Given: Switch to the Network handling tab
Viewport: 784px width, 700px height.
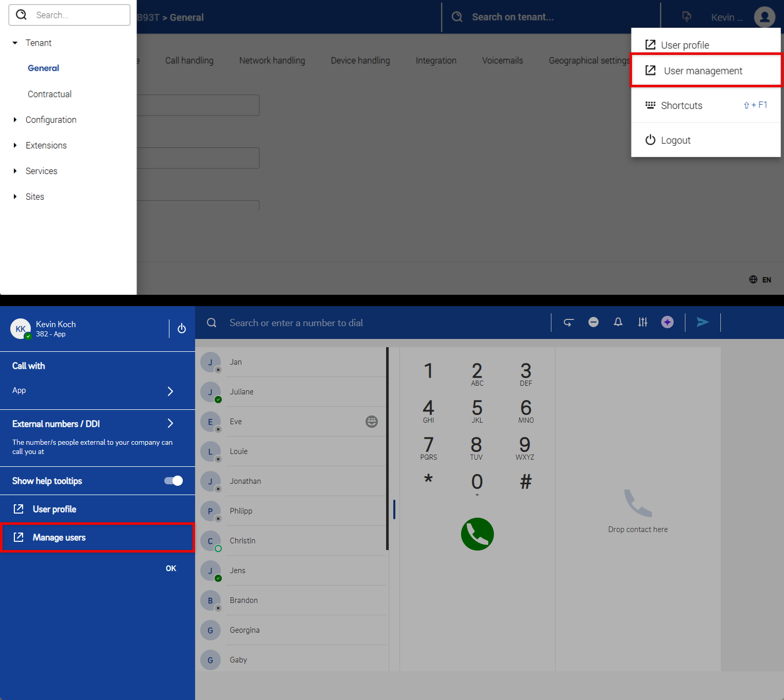Looking at the screenshot, I should tap(272, 61).
